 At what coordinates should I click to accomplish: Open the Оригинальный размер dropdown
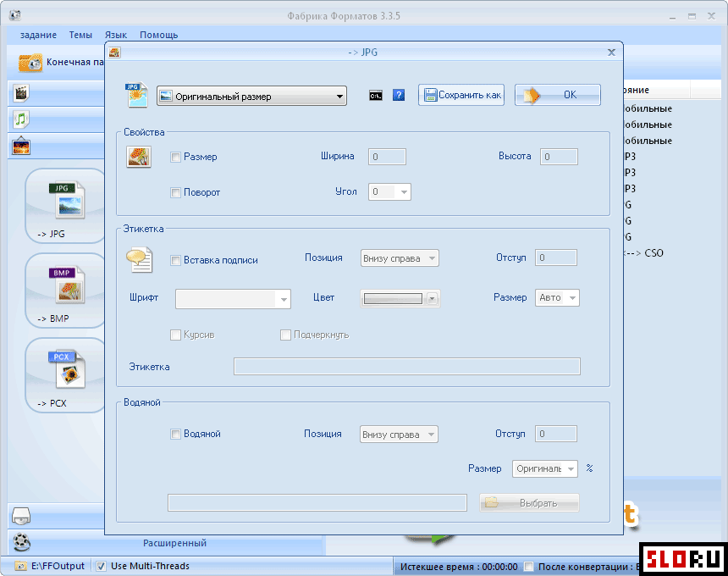(x=251, y=96)
